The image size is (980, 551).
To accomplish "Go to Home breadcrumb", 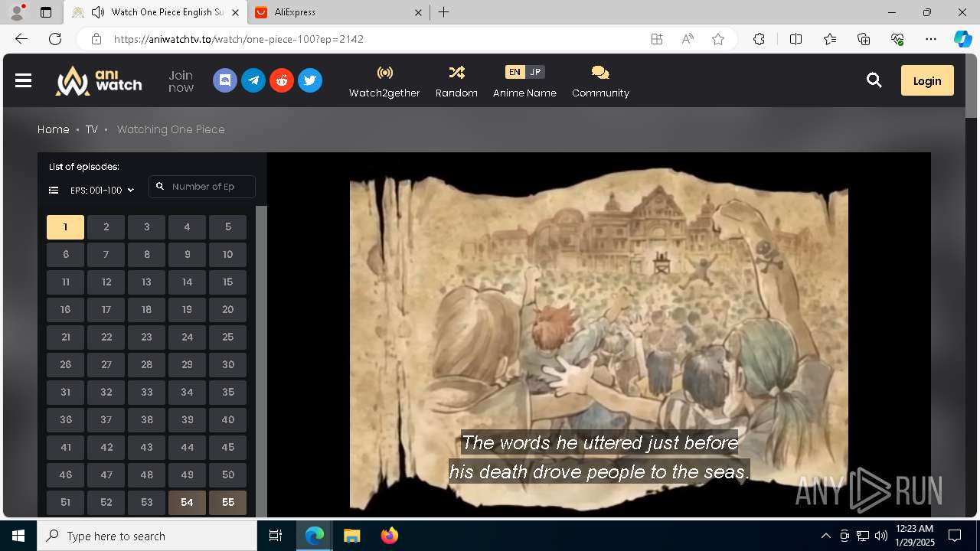I will click(54, 129).
